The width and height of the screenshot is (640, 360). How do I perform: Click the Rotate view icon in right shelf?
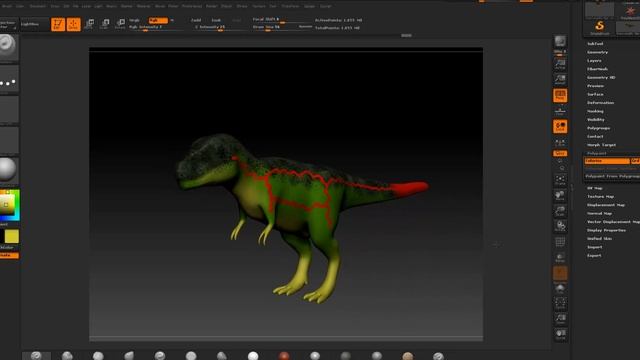[560, 226]
